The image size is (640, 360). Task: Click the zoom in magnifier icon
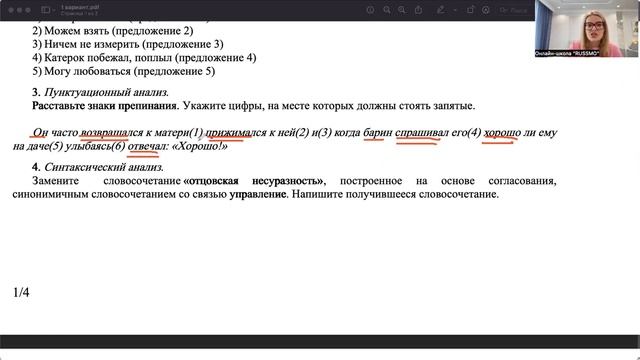(402, 10)
